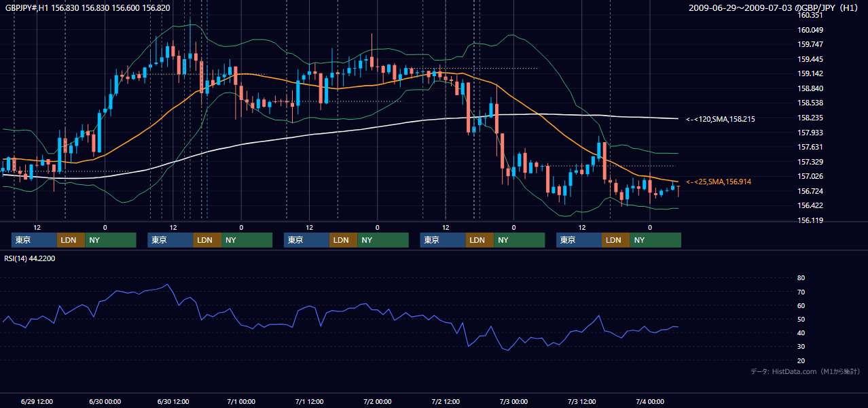Click the RSI(14) 44.2200 indicator label
Screen dimensions: 868x408
[30, 258]
